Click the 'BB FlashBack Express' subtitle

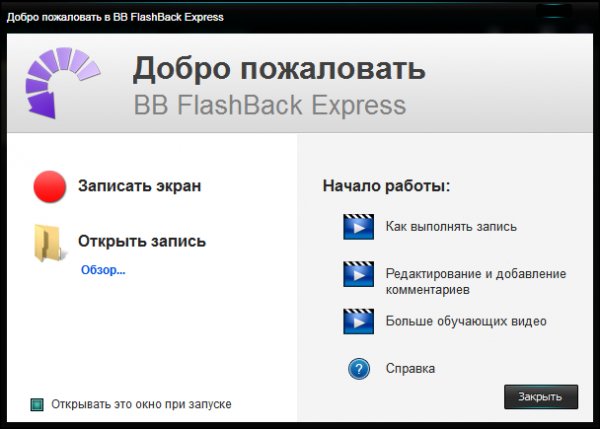tap(270, 105)
